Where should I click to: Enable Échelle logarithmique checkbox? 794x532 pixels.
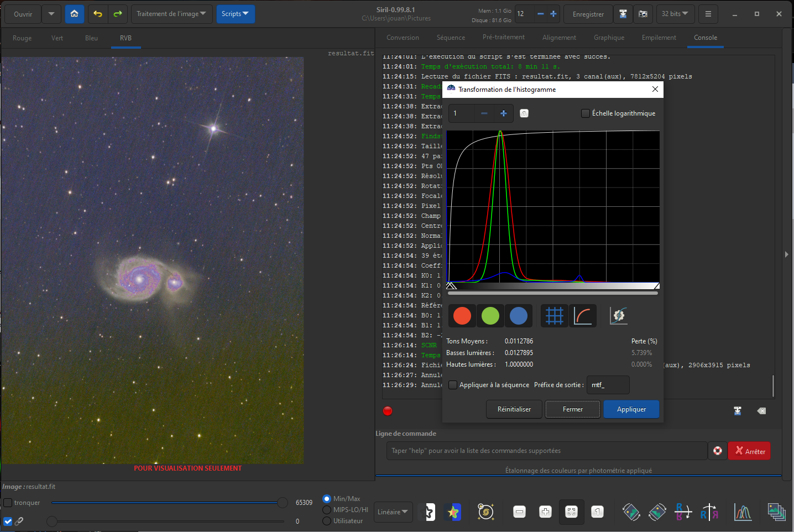click(x=586, y=113)
